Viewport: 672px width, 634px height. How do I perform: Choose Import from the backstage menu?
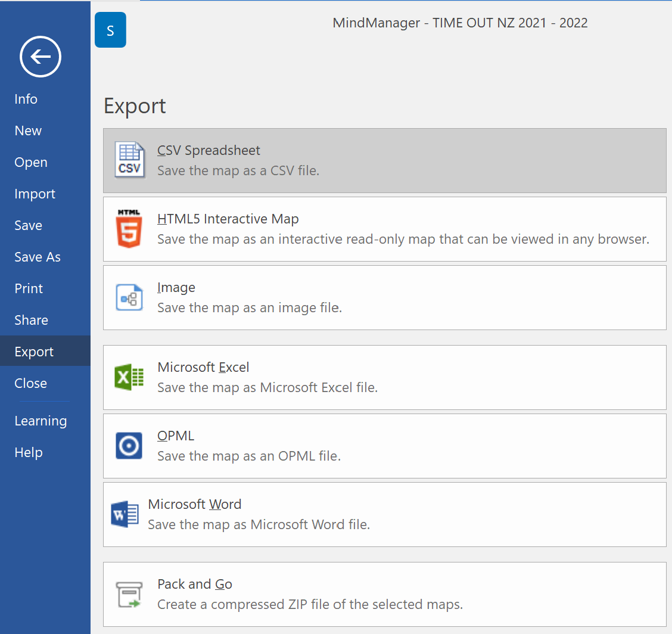[x=35, y=194]
